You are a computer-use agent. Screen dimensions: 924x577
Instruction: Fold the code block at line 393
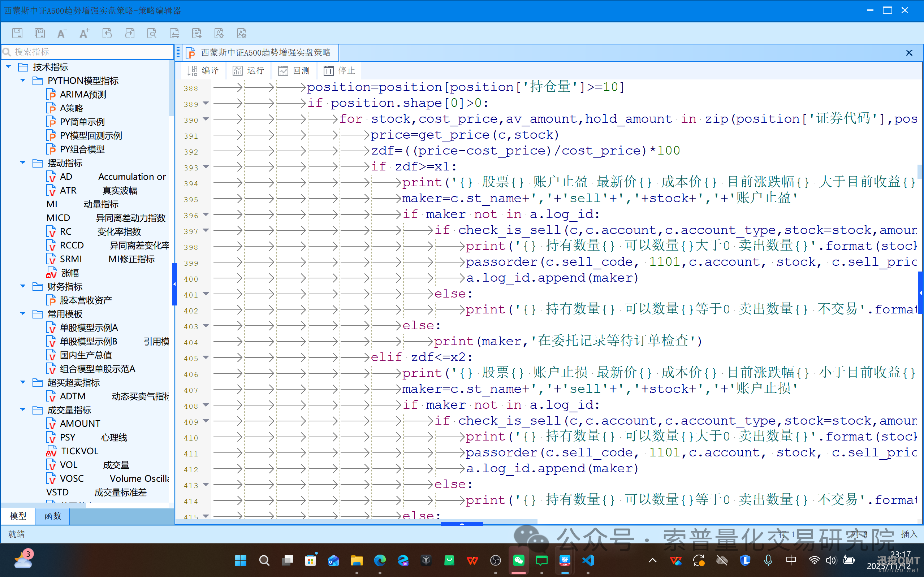click(206, 167)
